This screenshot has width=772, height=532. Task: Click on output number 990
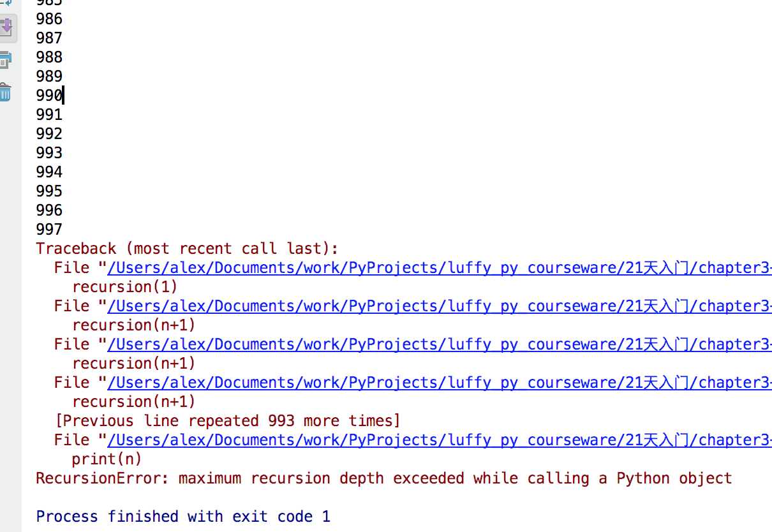(x=49, y=96)
